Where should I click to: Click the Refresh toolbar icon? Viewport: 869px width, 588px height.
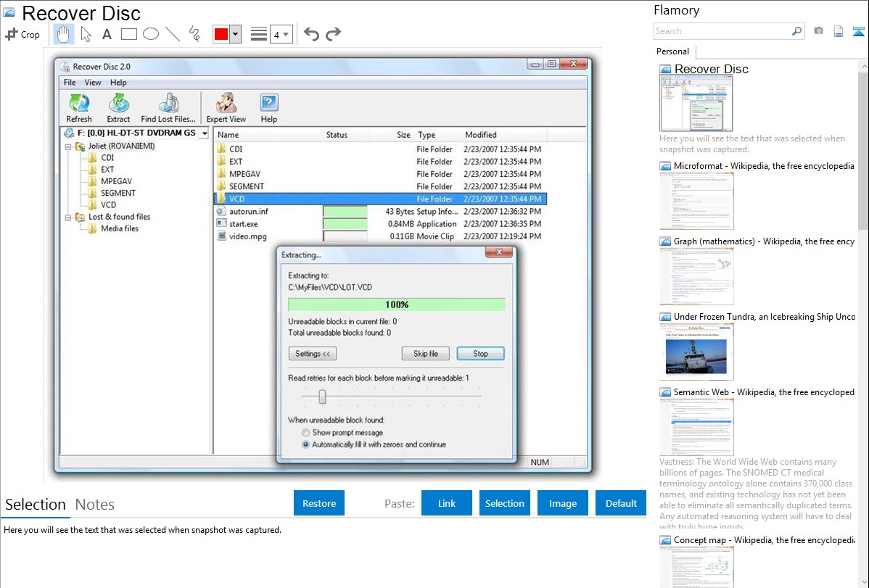click(78, 108)
